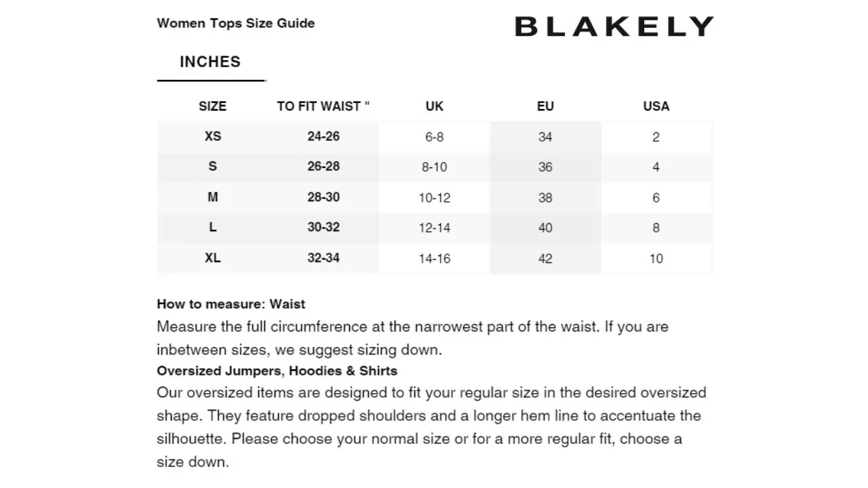Viewport: 868px width, 488px height.
Task: Click the 30-32 waist measurement cell
Action: 323,228
